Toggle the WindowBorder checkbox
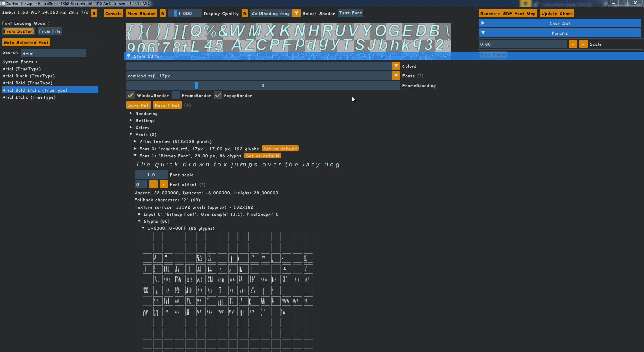Screen dimensions: 644x352 130,95
